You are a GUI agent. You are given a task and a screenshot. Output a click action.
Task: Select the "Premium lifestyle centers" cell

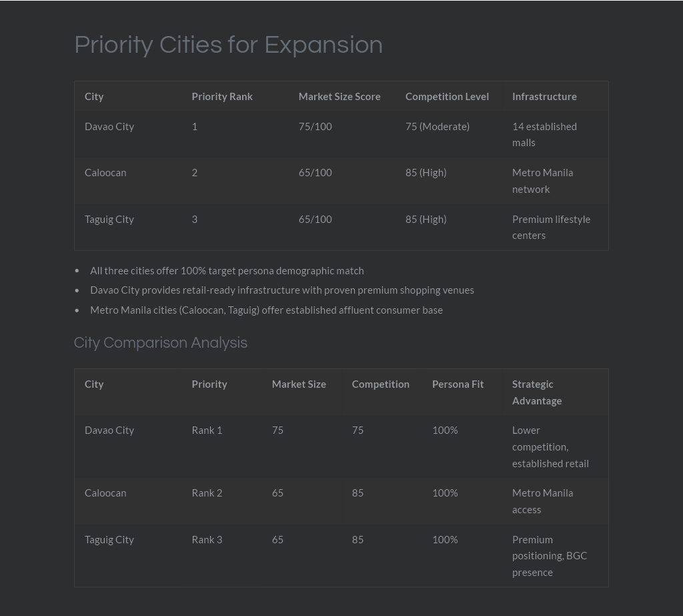click(552, 227)
